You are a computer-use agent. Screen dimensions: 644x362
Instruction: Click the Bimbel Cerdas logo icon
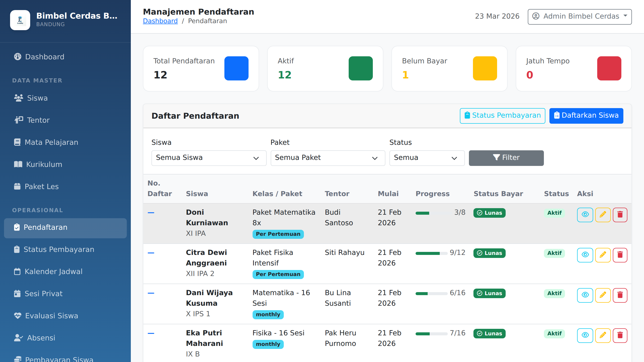(20, 20)
